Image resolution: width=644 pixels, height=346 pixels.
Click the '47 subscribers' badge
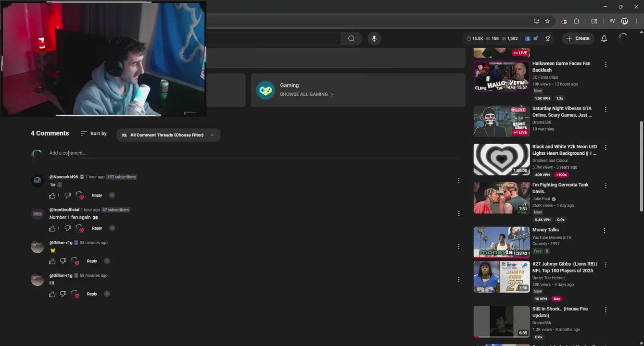pyautogui.click(x=115, y=210)
